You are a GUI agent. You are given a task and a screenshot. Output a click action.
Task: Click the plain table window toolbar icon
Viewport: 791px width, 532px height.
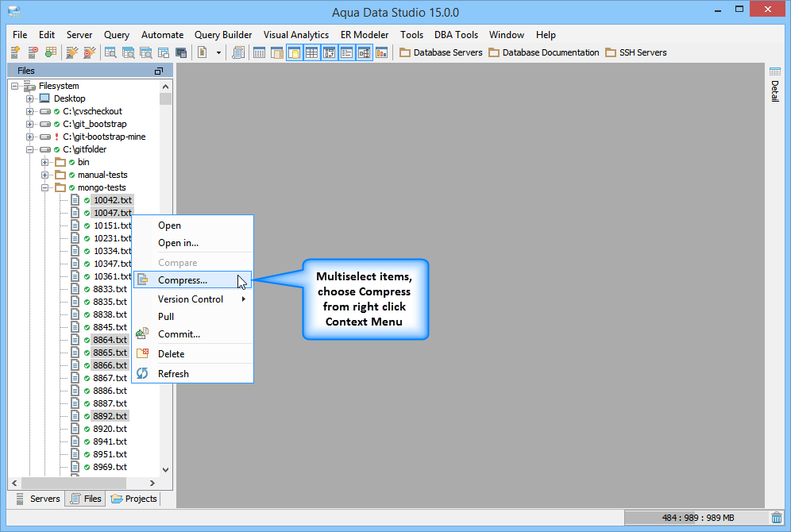tap(259, 52)
